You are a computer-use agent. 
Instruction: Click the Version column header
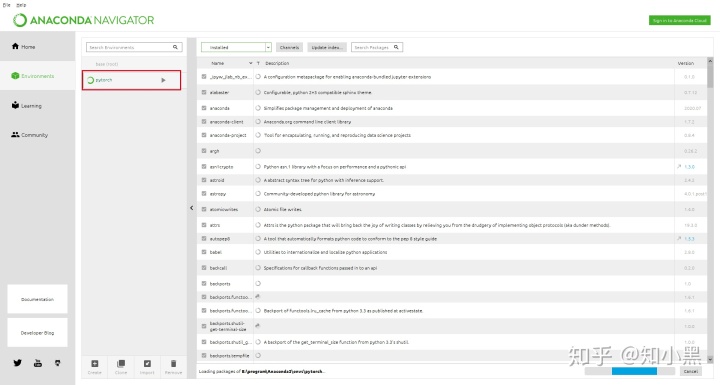coord(686,63)
